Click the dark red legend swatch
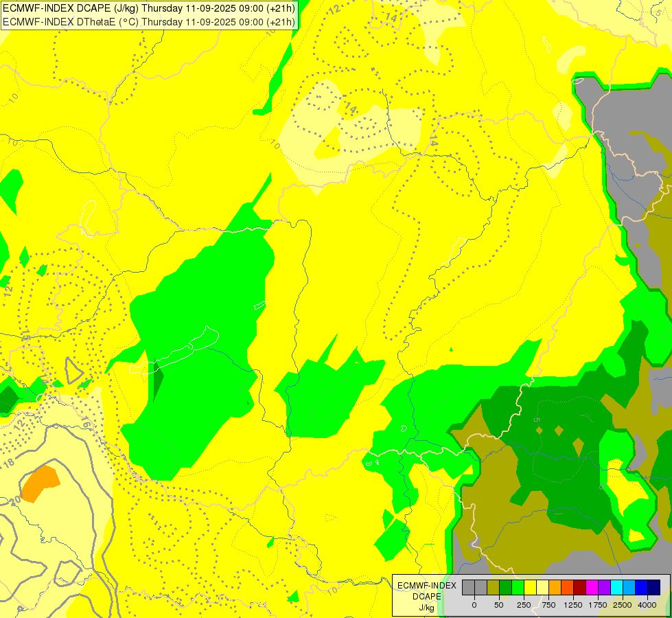Screen dimensions: 672x618 tap(579, 587)
